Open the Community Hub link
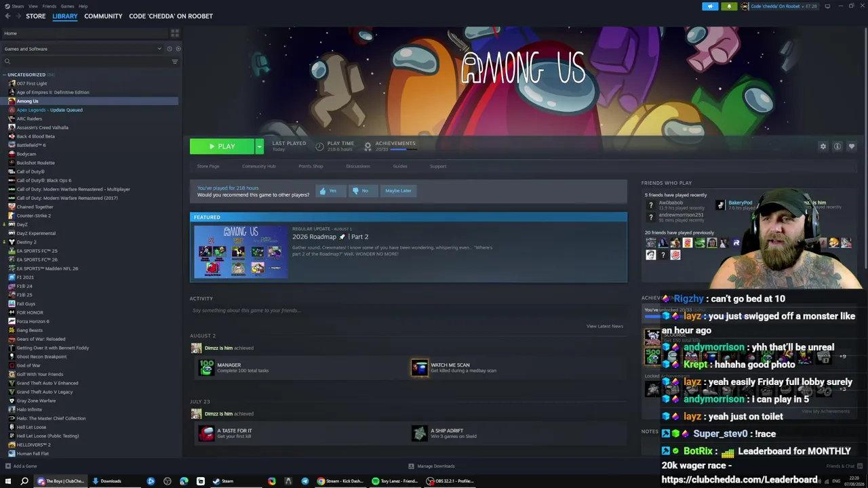 click(x=258, y=167)
